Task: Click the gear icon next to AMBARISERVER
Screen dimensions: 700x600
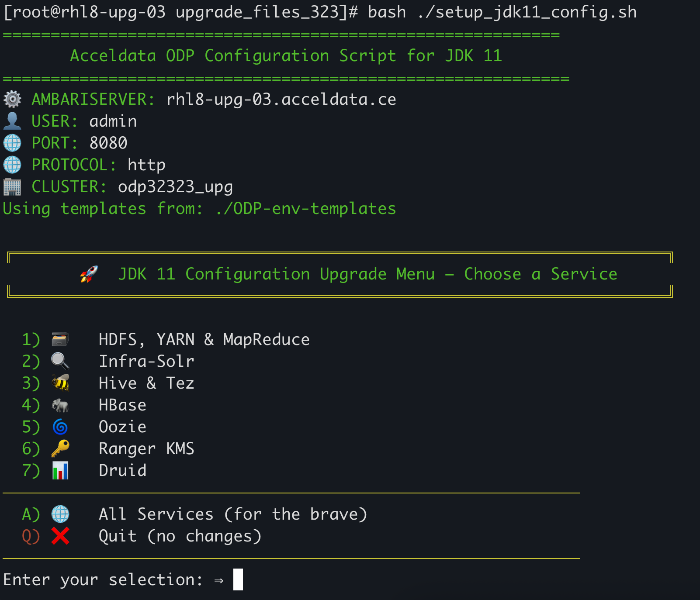Action: click(12, 99)
